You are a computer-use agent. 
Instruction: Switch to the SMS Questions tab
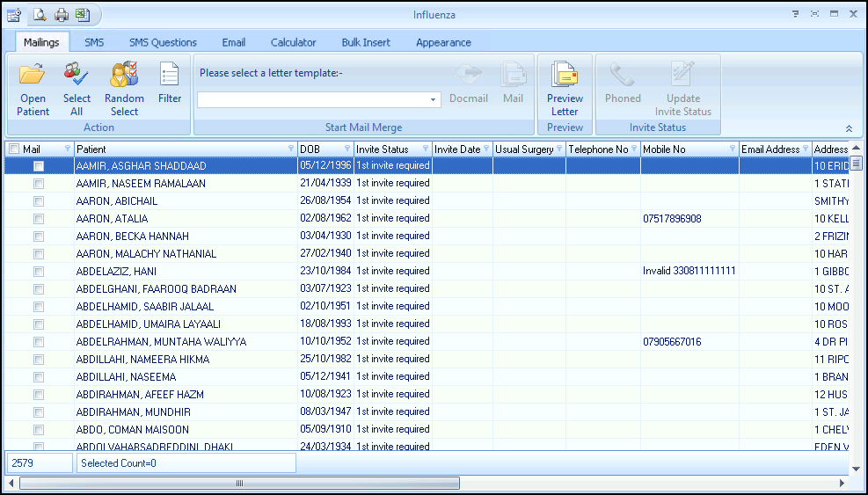[x=163, y=42]
